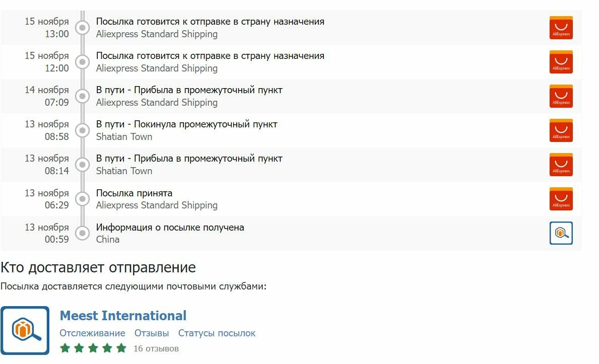Select timeline marker for 13 ноября 00:59

[x=82, y=233]
